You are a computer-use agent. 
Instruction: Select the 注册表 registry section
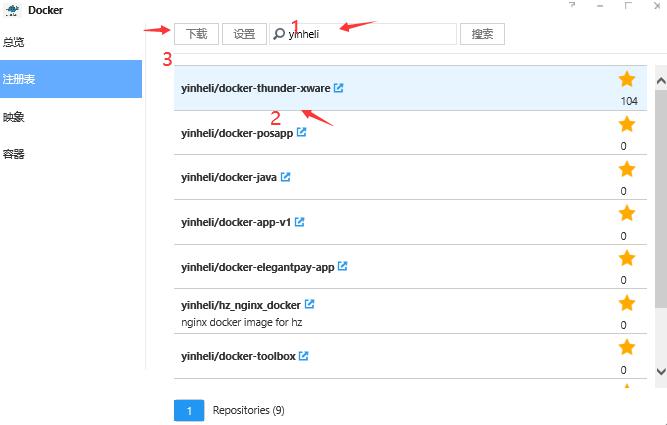71,79
